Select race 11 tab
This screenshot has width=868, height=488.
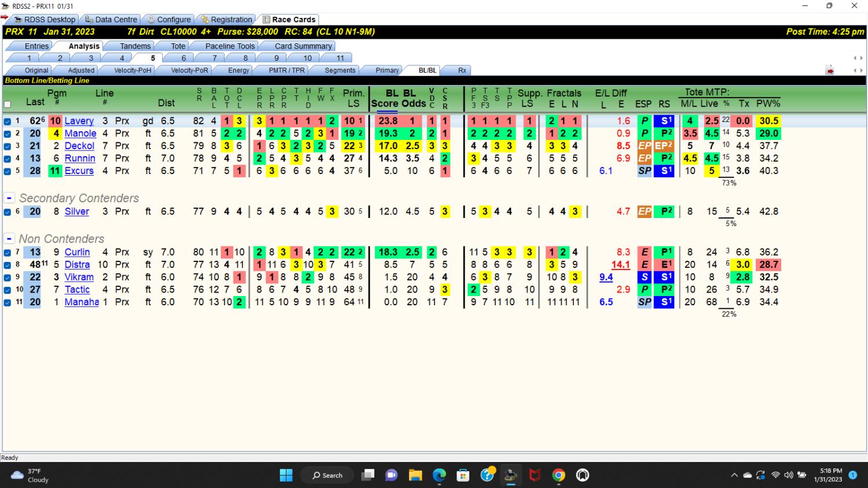[340, 58]
